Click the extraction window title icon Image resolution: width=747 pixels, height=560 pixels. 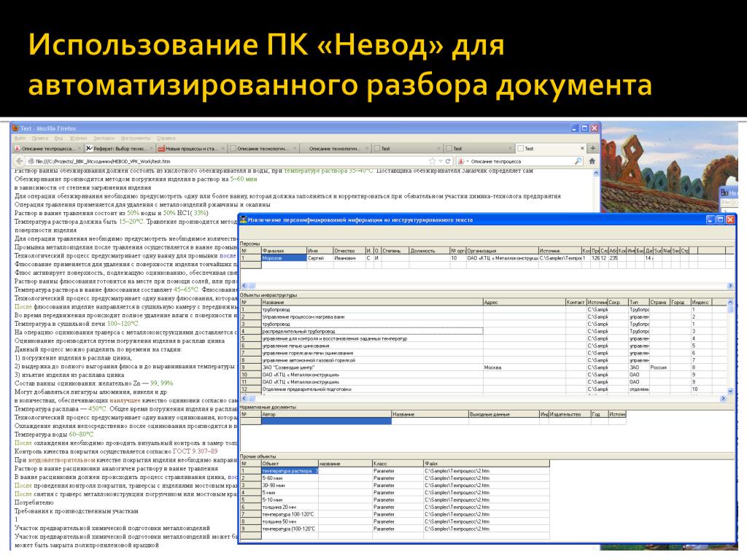(x=244, y=219)
